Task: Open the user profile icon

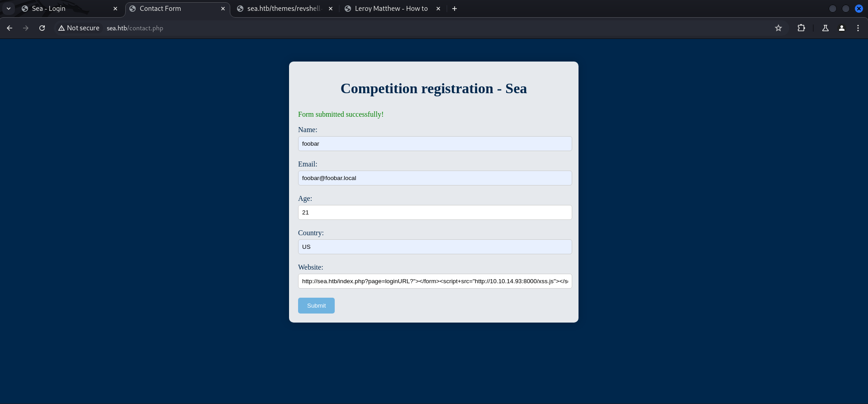Action: click(x=841, y=28)
